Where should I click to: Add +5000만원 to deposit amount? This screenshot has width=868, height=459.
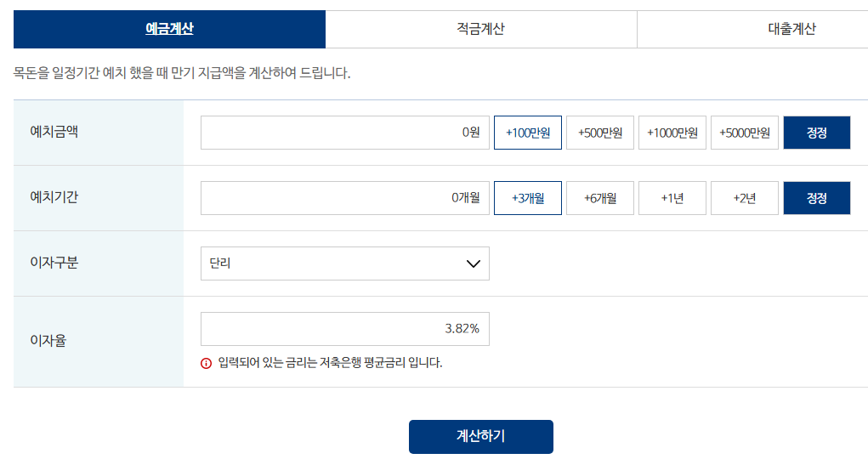[x=745, y=133]
